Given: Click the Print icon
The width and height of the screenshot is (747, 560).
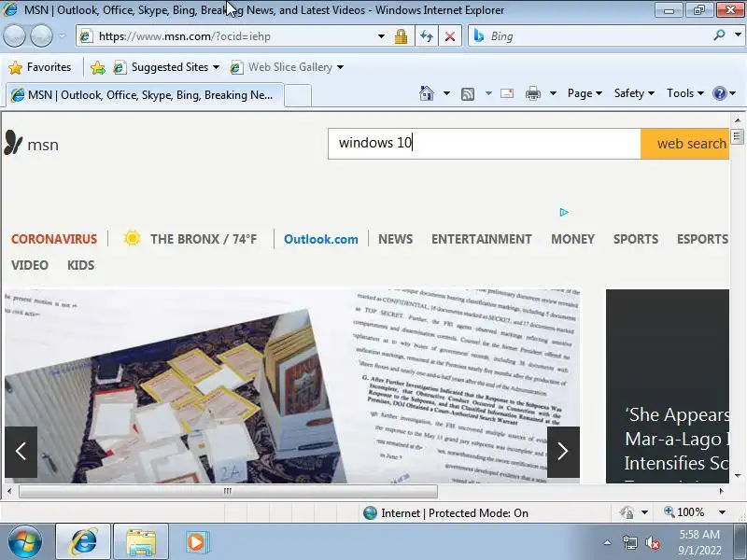Looking at the screenshot, I should pos(532,93).
